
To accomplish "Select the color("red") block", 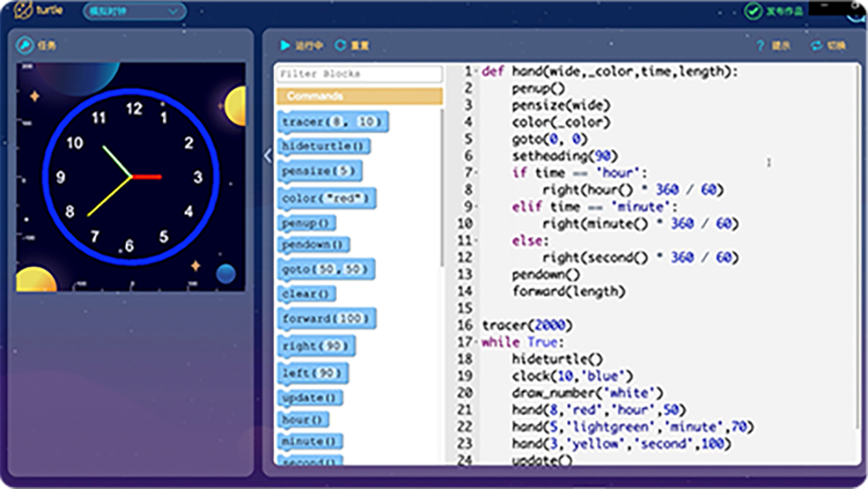I will [x=328, y=198].
